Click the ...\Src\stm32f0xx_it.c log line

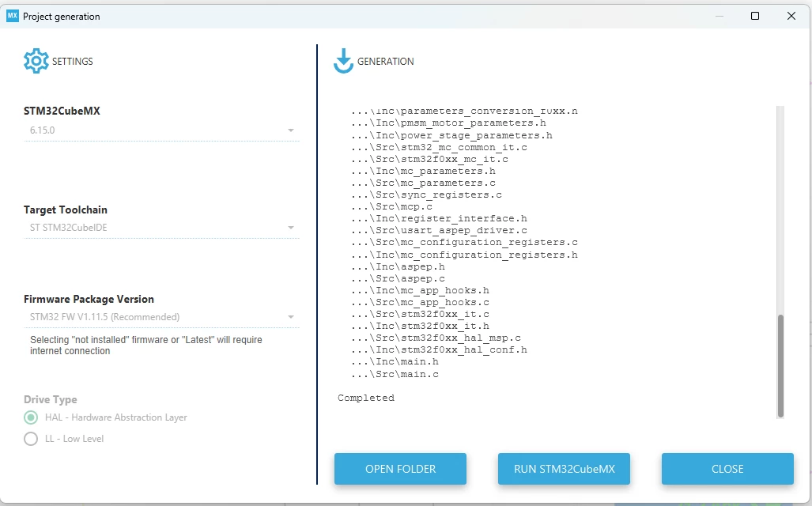[x=420, y=314]
